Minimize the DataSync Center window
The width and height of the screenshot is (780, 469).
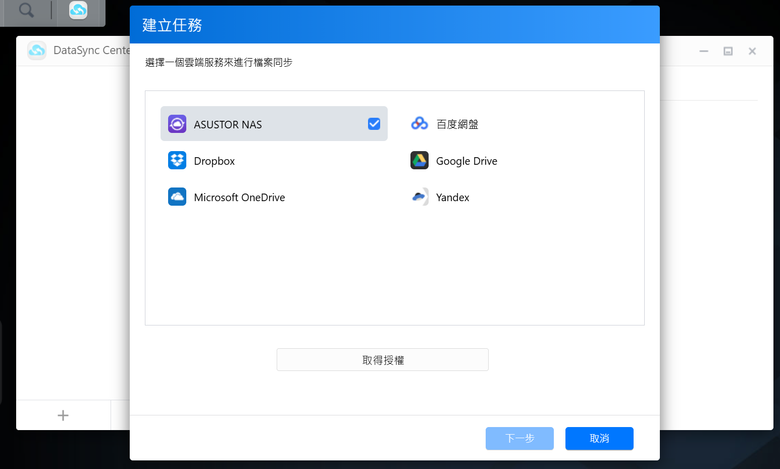703,51
